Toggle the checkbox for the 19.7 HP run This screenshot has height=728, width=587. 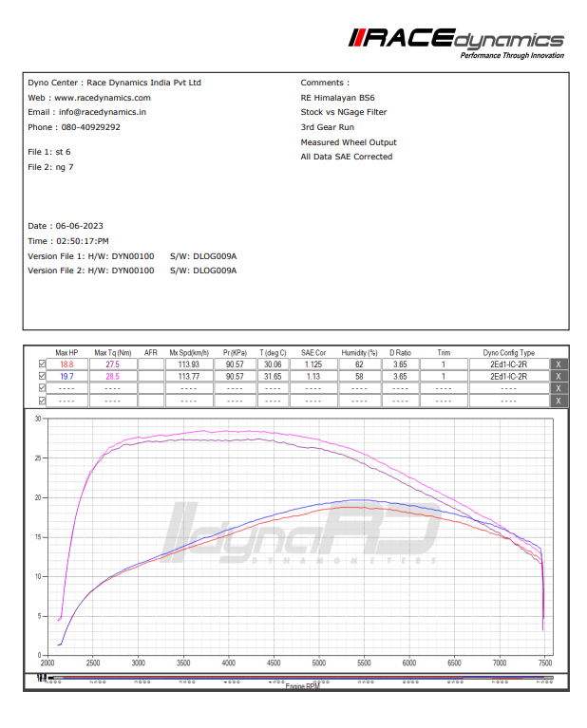click(x=40, y=376)
